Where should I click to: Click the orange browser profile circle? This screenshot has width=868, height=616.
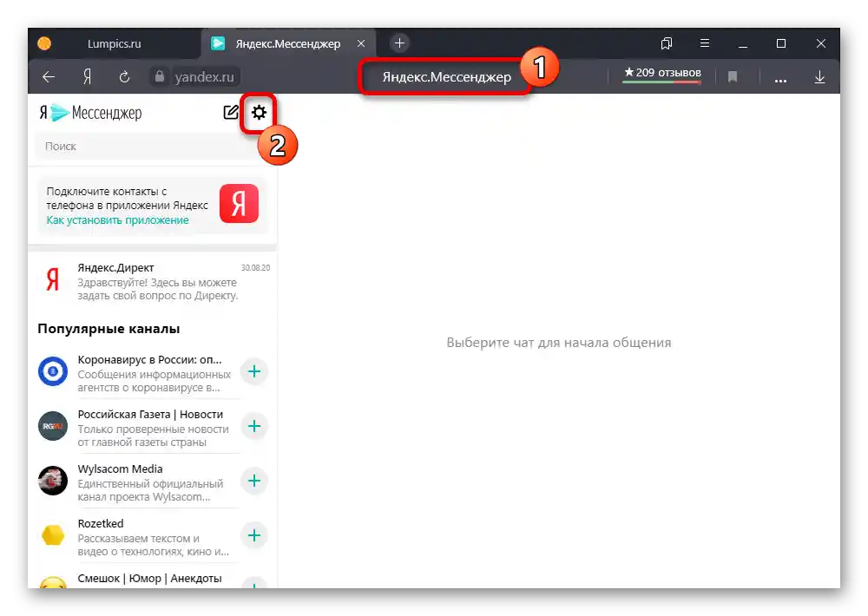point(44,43)
